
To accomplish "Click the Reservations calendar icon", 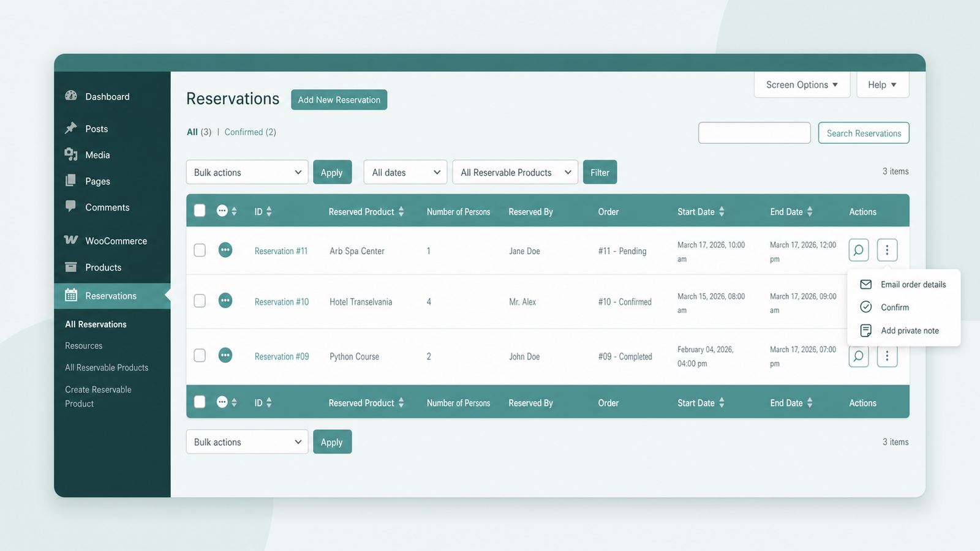I will (x=71, y=295).
